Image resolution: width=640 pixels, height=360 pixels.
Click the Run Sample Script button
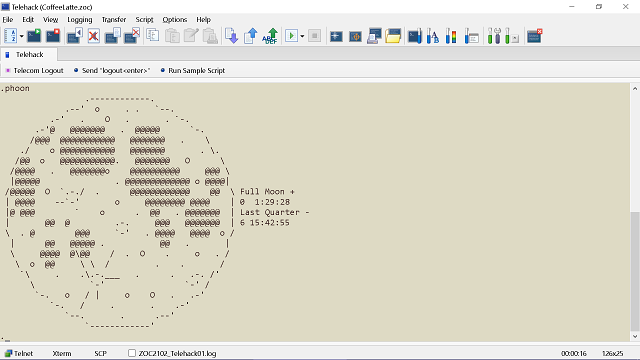point(193,71)
